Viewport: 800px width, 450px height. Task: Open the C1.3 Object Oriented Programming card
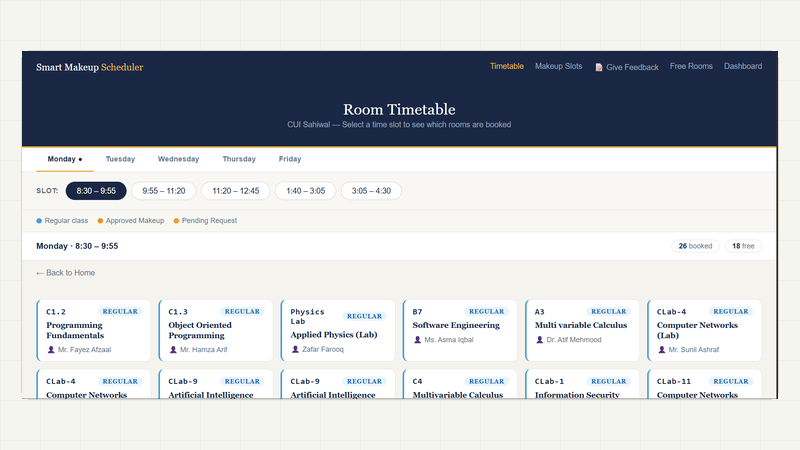pyautogui.click(x=216, y=331)
